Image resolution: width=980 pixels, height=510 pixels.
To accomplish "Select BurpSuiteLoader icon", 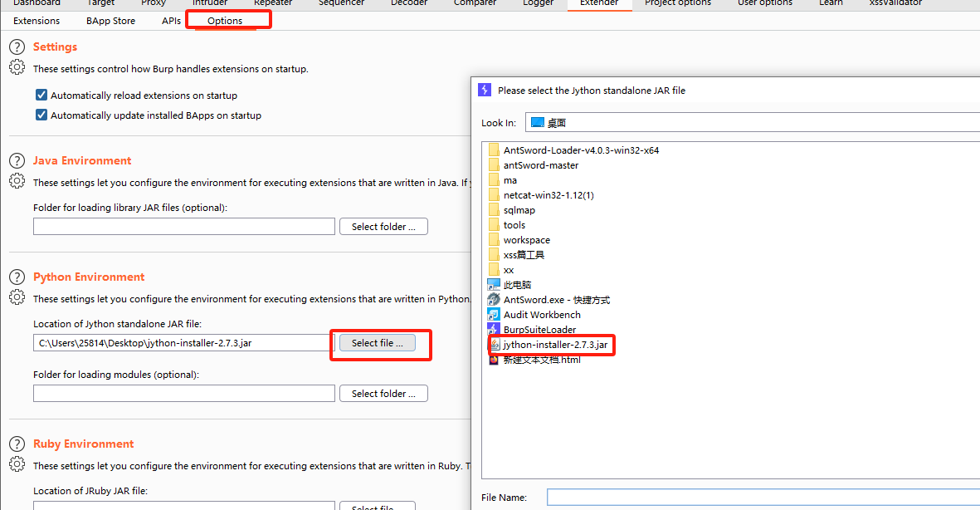I will pyautogui.click(x=494, y=330).
